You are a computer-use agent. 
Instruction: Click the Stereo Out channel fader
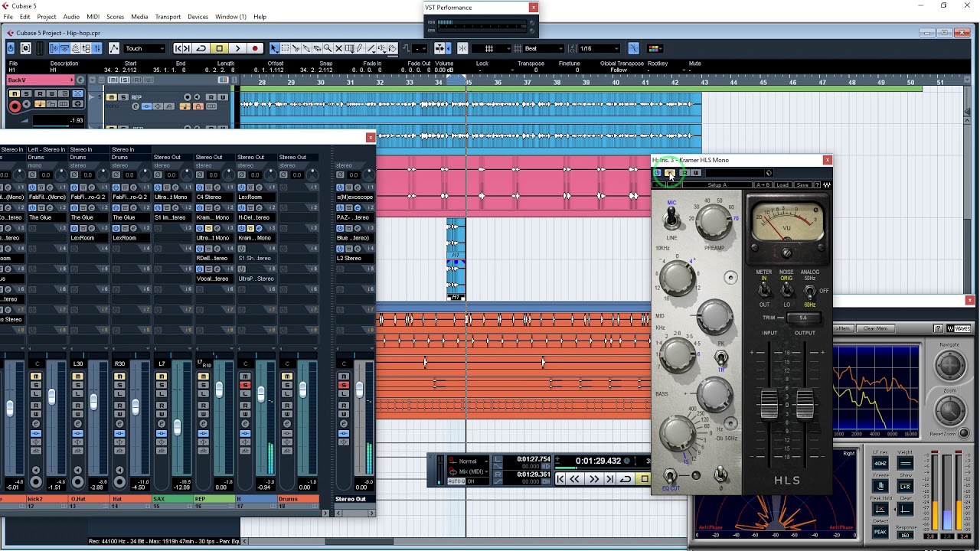point(359,389)
